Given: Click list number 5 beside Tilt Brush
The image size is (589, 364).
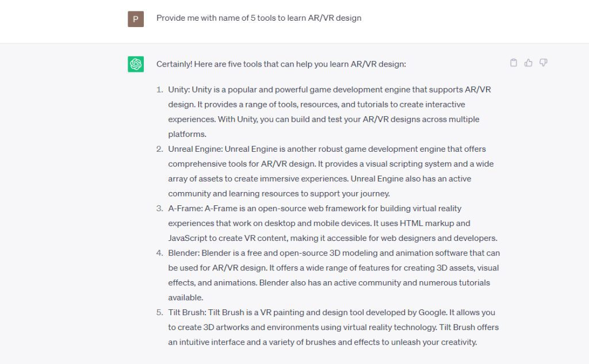Looking at the screenshot, I should [160, 312].
